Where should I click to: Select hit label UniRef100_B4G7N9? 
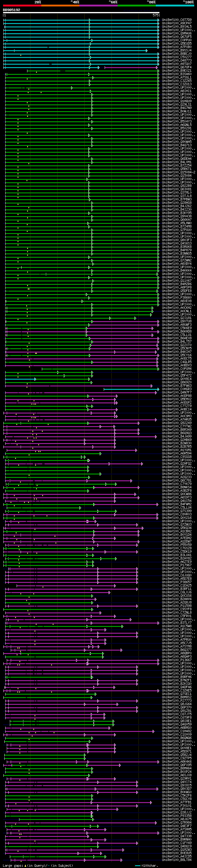pos(177,108)
